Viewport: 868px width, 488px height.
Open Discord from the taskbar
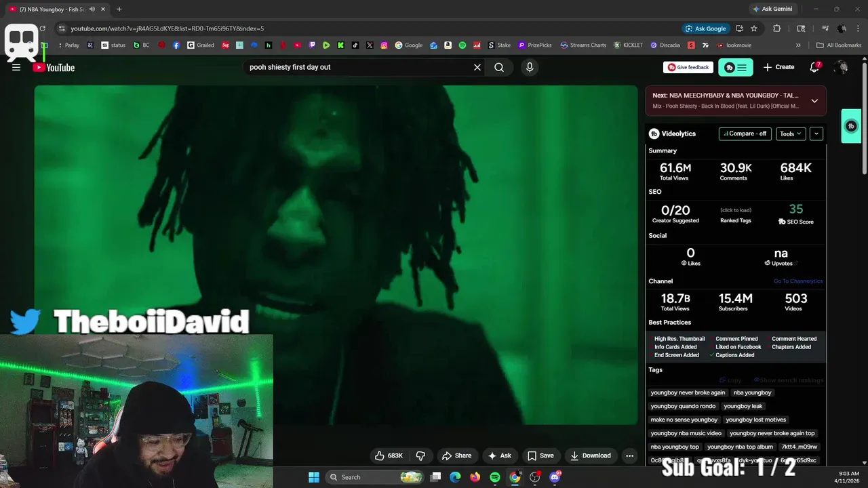(555, 477)
